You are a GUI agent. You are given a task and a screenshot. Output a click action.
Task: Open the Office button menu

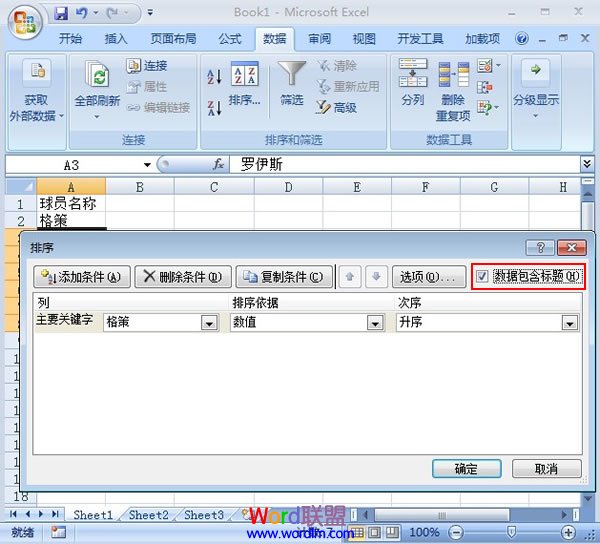pyautogui.click(x=25, y=23)
